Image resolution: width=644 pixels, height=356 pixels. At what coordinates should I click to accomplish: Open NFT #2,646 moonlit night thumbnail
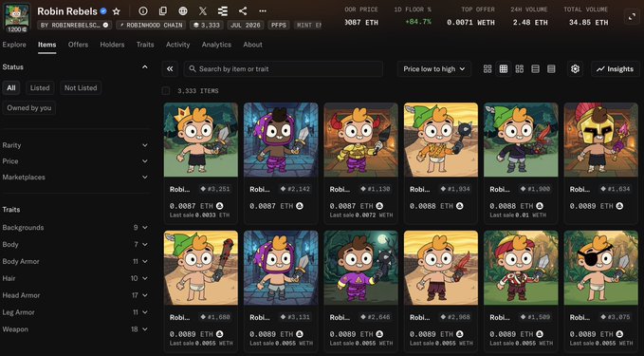pyautogui.click(x=361, y=268)
